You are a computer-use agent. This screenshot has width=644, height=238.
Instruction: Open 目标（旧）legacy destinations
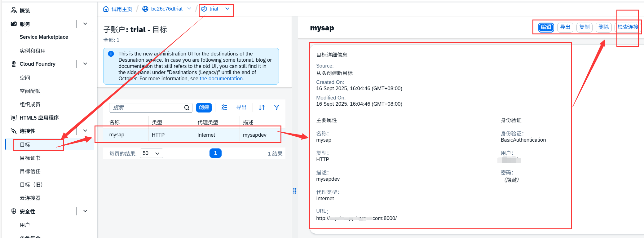pos(31,185)
